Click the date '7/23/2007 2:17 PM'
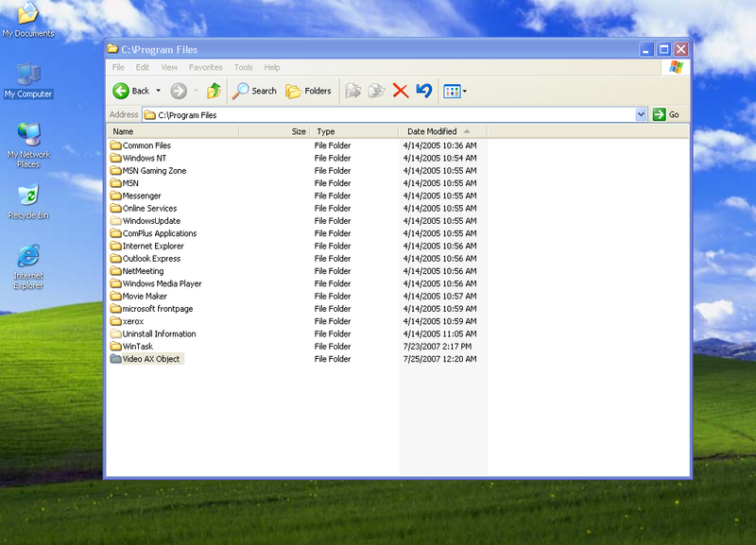This screenshot has width=756, height=545. pyautogui.click(x=438, y=347)
